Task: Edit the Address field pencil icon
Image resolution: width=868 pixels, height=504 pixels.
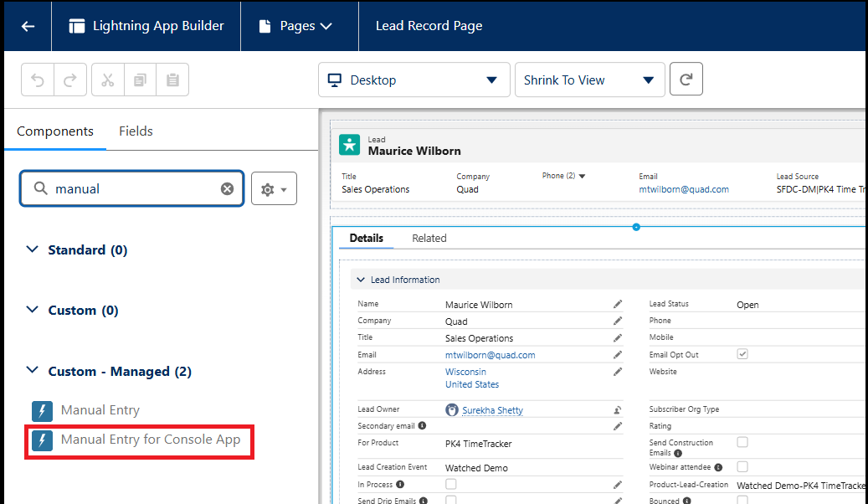Action: pos(617,372)
